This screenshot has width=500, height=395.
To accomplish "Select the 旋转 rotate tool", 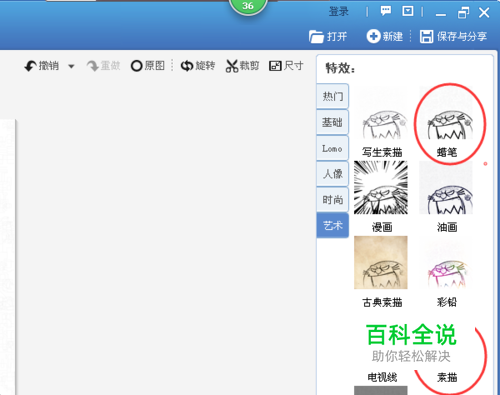I will click(x=198, y=66).
